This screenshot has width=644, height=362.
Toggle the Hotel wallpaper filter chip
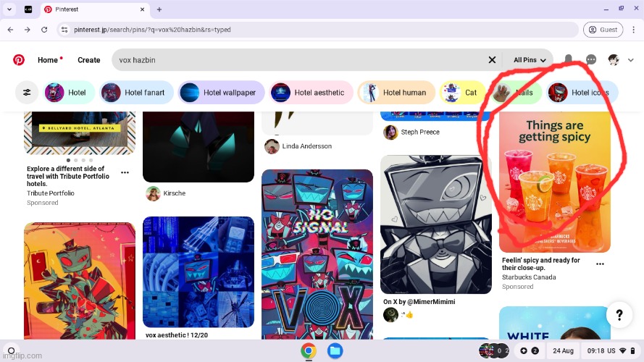coord(221,93)
